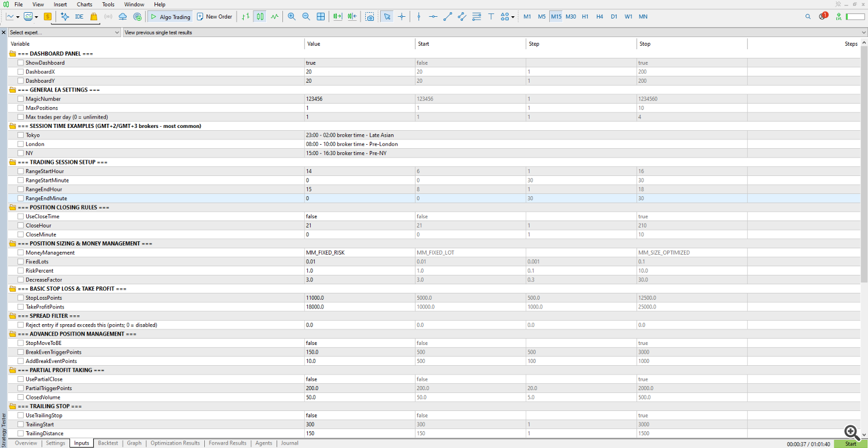This screenshot has height=448, width=868.
Task: Collapse POSITION CLOSING RULES group
Action: pos(13,207)
